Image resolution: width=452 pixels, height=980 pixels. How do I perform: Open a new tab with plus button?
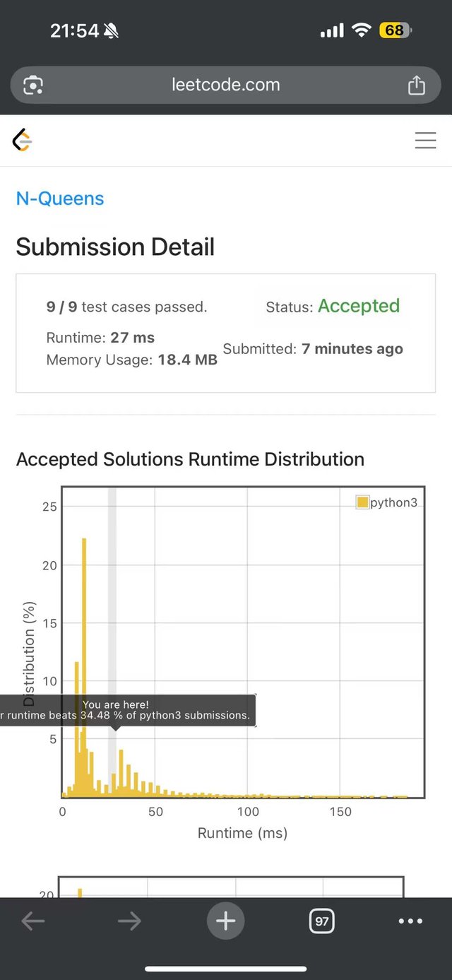tap(226, 921)
